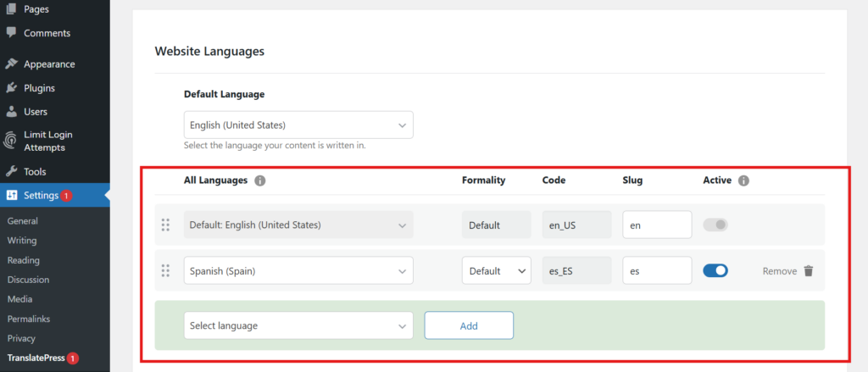Click the trash icon for Spanish
The image size is (868, 372).
(x=809, y=270)
